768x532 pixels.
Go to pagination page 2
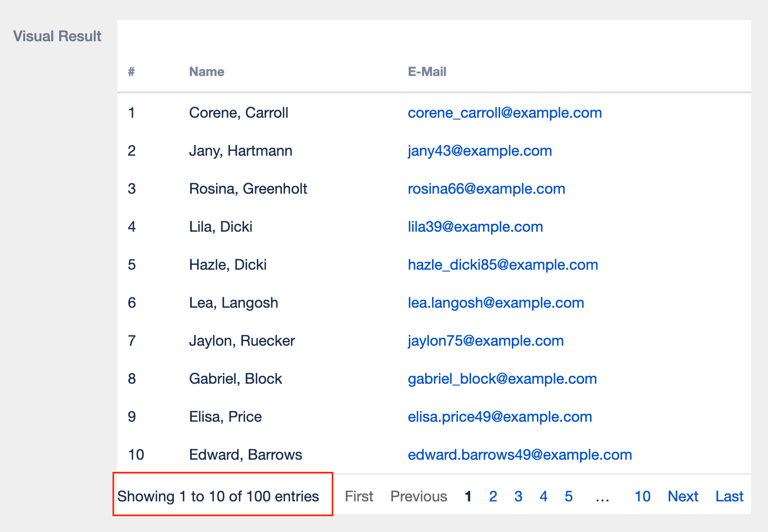pos(493,497)
